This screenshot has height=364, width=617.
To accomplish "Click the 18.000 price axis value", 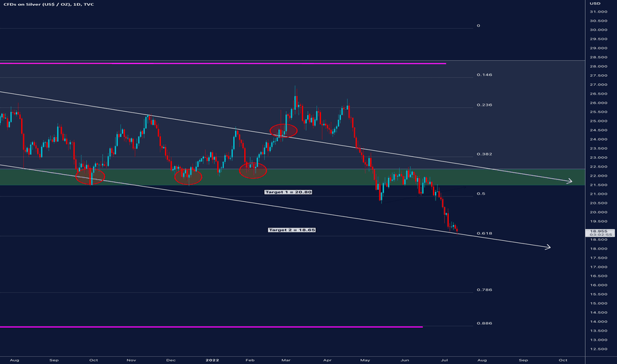I will pos(598,249).
